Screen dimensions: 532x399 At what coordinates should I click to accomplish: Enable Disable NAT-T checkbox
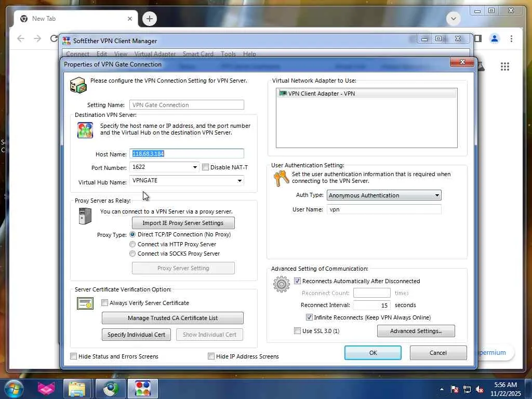(x=205, y=167)
